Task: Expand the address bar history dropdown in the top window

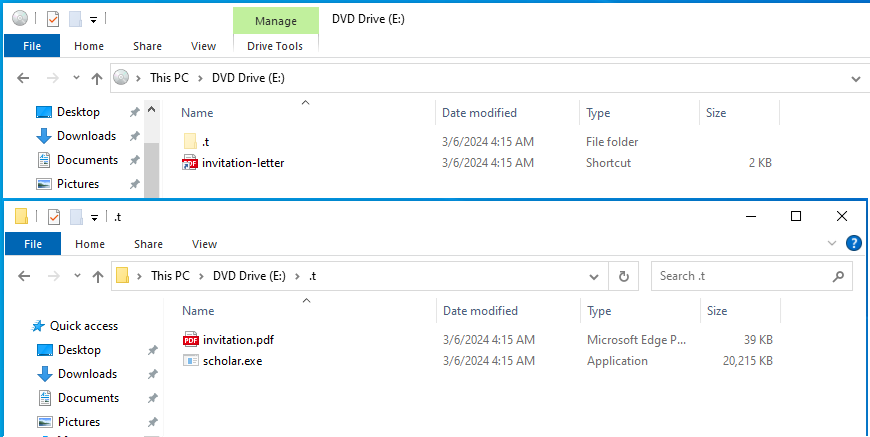Action: (x=856, y=78)
